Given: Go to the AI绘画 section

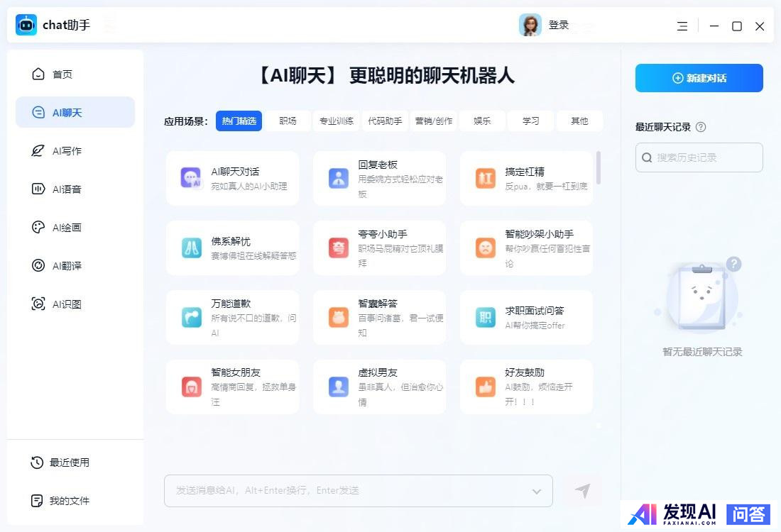Looking at the screenshot, I should (67, 228).
